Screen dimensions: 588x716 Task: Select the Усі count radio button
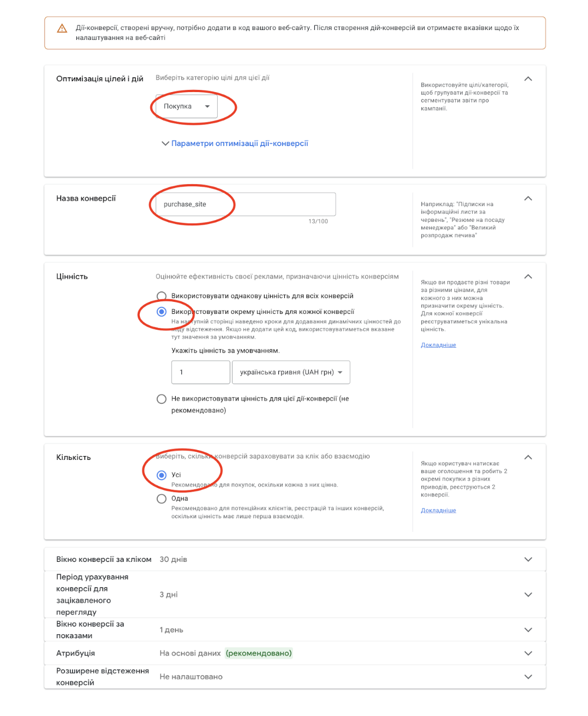[162, 475]
